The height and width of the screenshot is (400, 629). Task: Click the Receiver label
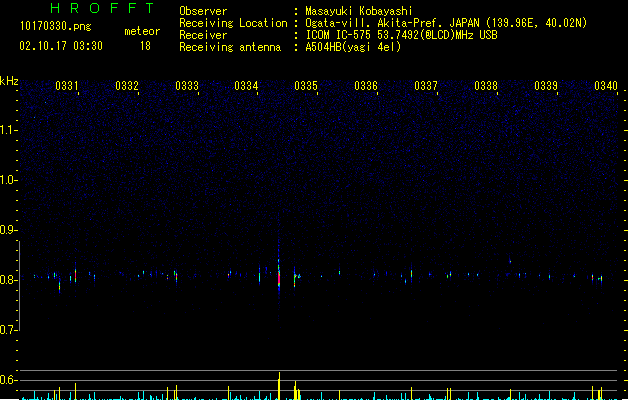[203, 35]
